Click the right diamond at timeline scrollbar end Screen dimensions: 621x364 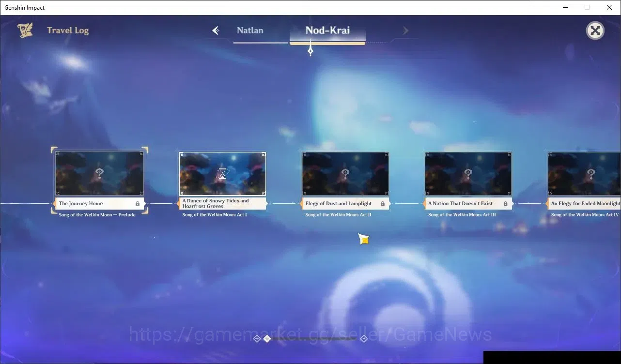pos(364,339)
